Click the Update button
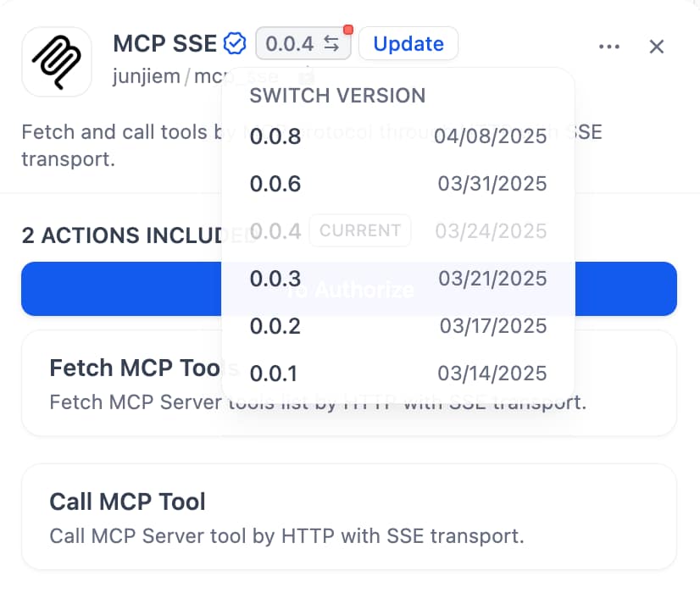The image size is (700, 598). 408,43
